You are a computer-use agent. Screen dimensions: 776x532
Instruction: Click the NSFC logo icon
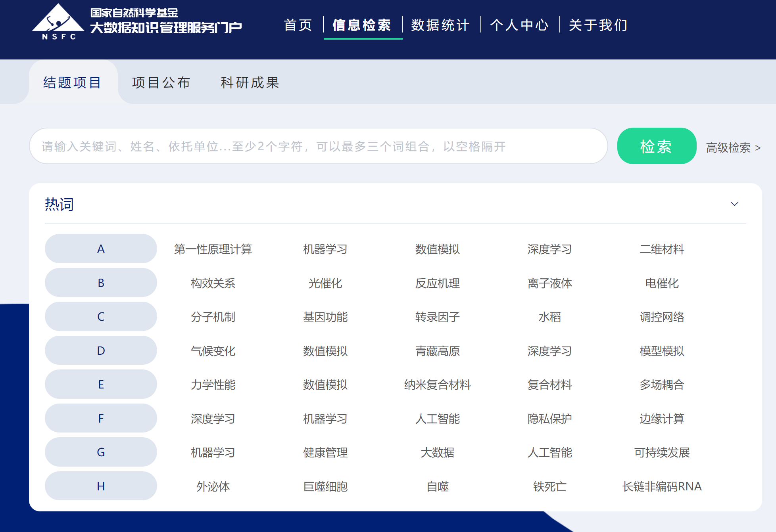click(58, 22)
